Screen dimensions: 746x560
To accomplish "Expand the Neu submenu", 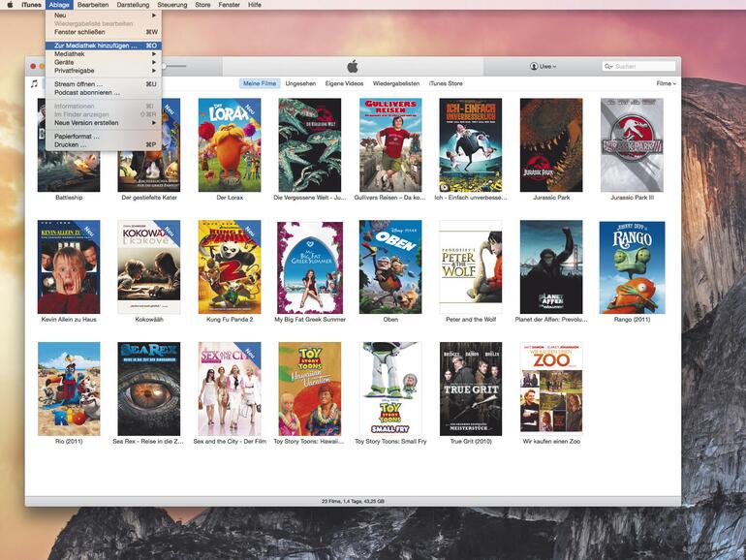I will [x=104, y=16].
